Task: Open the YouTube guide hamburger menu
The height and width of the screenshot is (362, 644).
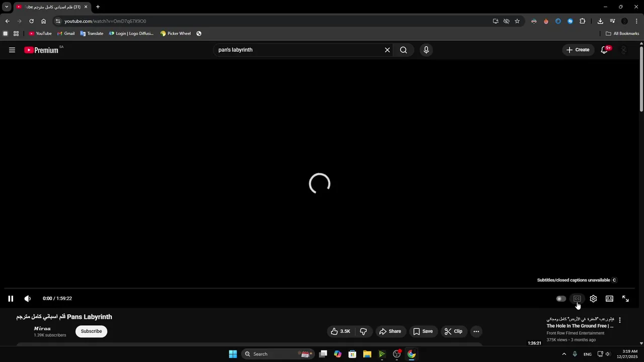Action: 12,50
